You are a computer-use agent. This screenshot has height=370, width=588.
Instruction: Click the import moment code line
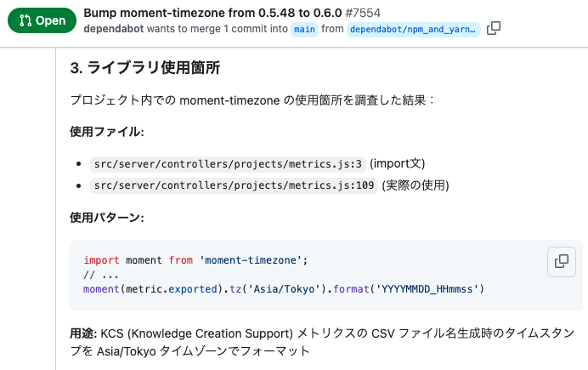195,260
